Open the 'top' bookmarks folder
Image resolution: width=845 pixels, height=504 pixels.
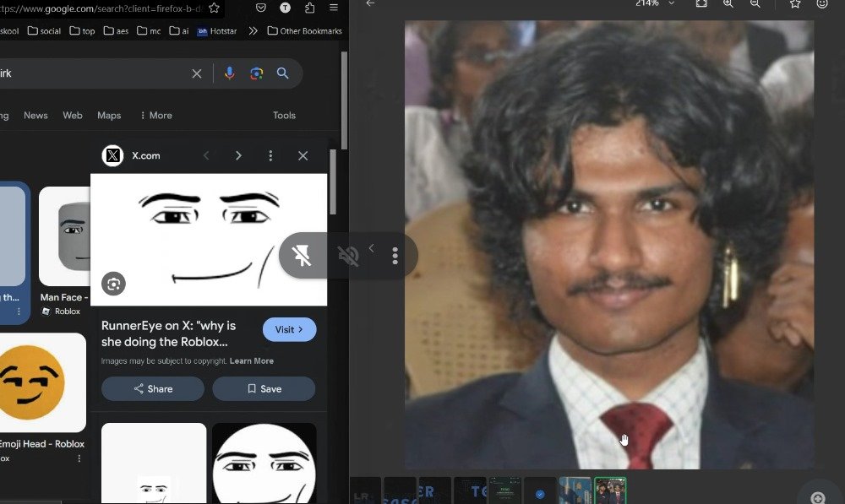point(83,30)
